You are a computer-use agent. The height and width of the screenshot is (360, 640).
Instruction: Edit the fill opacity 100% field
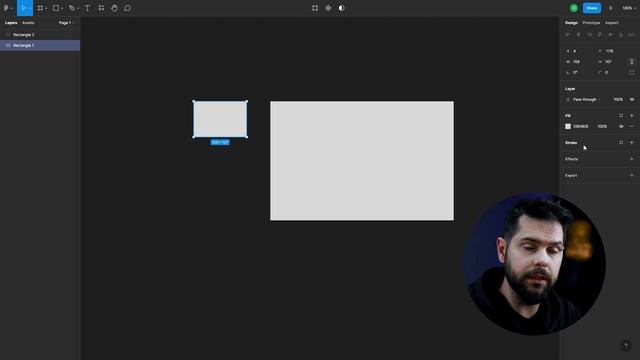tap(602, 127)
